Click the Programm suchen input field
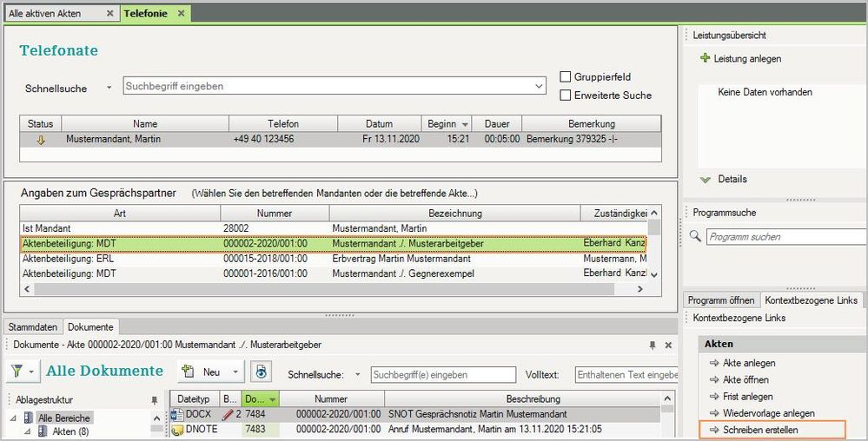 click(x=786, y=236)
